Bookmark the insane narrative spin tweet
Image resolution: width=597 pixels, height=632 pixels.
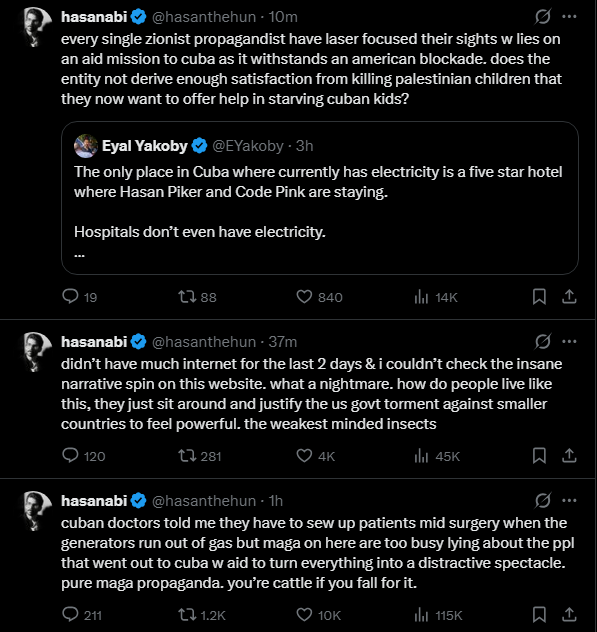pyautogui.click(x=539, y=456)
